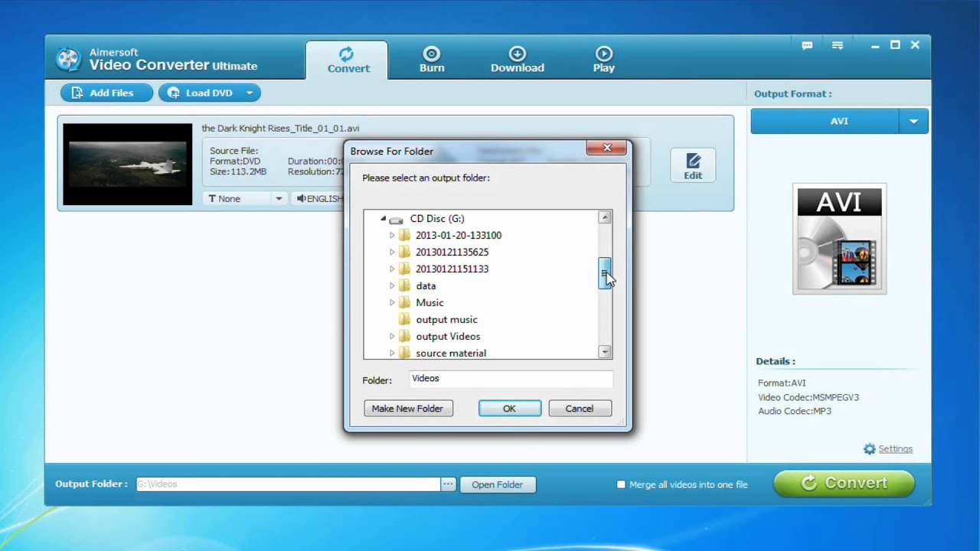
Task: Expand the 20130121151133 folder
Action: (392, 269)
